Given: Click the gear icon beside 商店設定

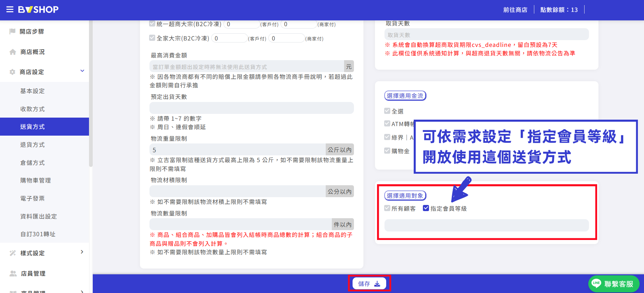Looking at the screenshot, I should coord(13,72).
